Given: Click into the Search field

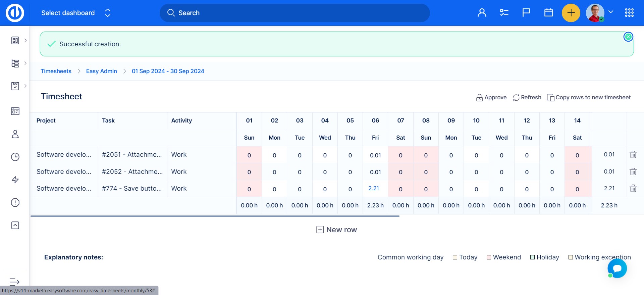Looking at the screenshot, I should [294, 13].
